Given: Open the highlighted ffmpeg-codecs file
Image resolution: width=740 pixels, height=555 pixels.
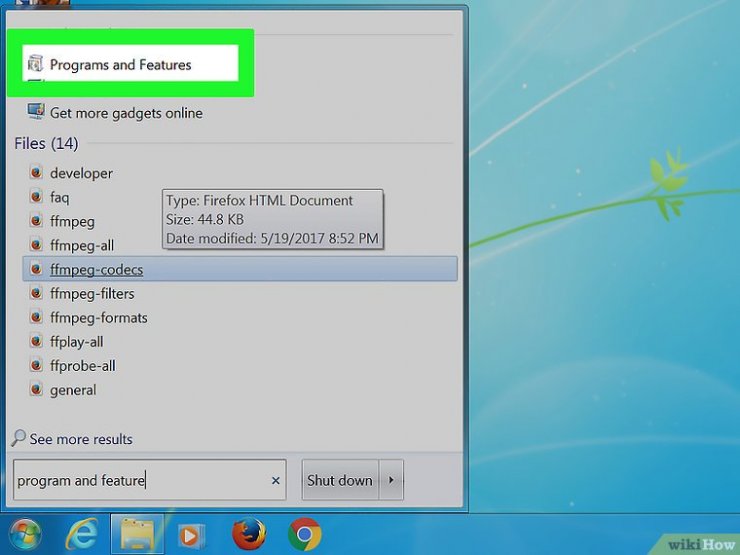Looking at the screenshot, I should [x=240, y=269].
